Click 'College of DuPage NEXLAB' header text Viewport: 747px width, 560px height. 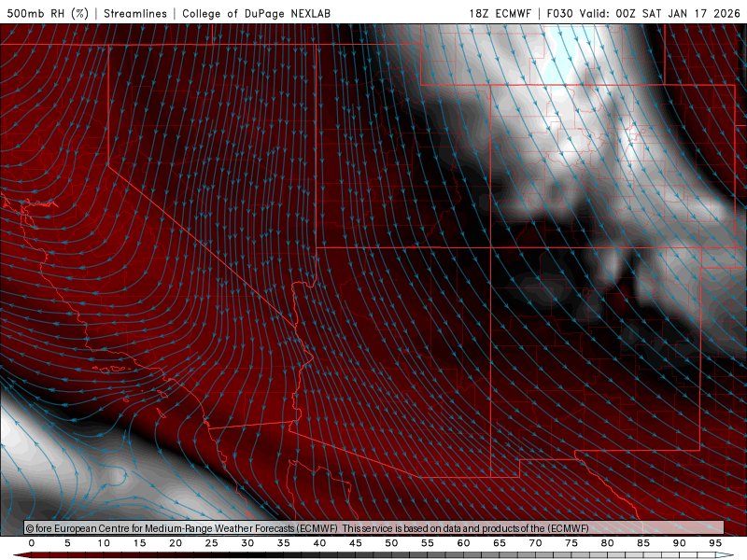click(256, 13)
